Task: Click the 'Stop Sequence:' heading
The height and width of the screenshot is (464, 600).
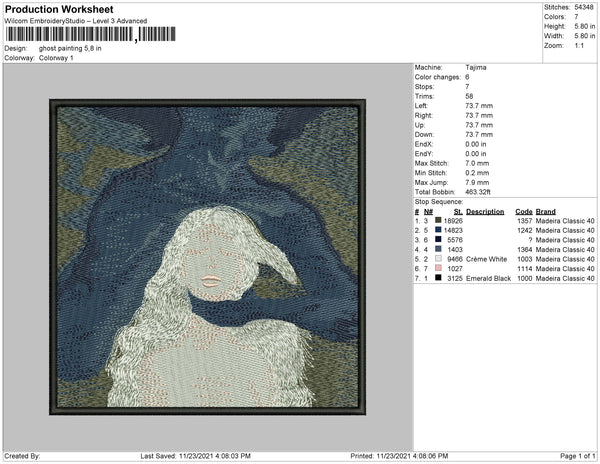Action: tap(439, 202)
